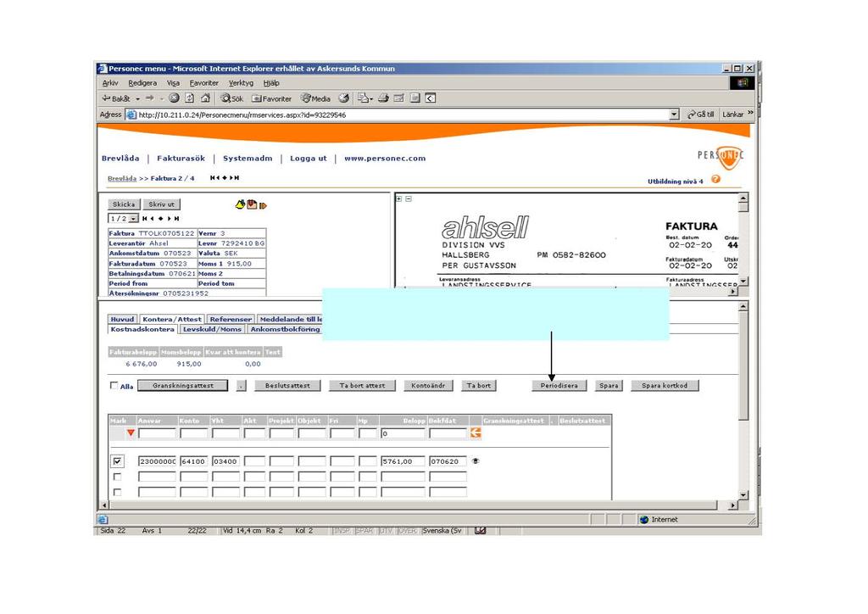This screenshot has height=614, width=868.
Task: Select the Ankomstbokföring sub-tab
Action: click(x=285, y=329)
